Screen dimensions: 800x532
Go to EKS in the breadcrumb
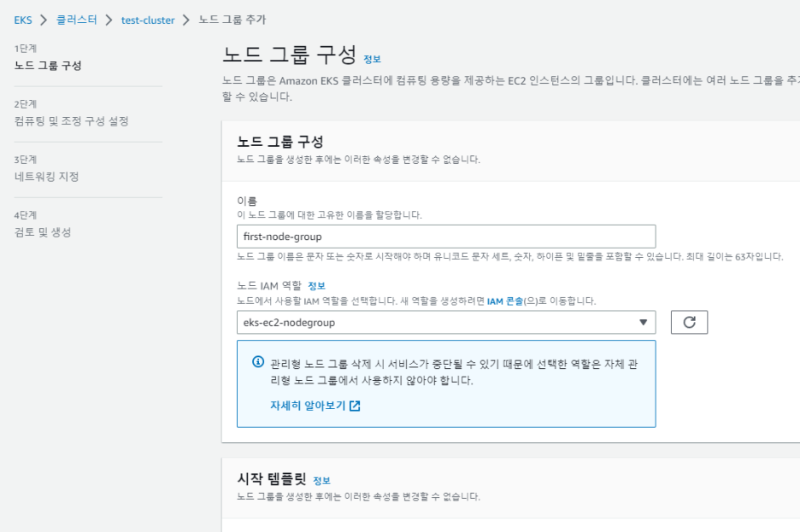pos(23,20)
